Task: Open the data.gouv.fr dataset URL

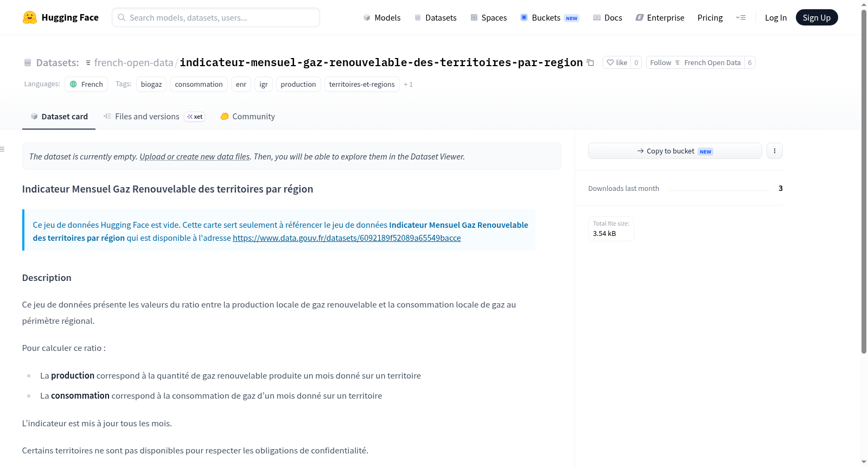Action: (347, 238)
